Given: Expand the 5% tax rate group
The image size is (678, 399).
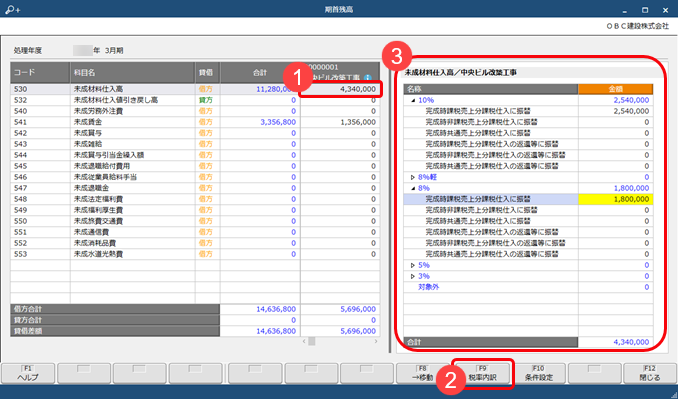Looking at the screenshot, I should [413, 265].
